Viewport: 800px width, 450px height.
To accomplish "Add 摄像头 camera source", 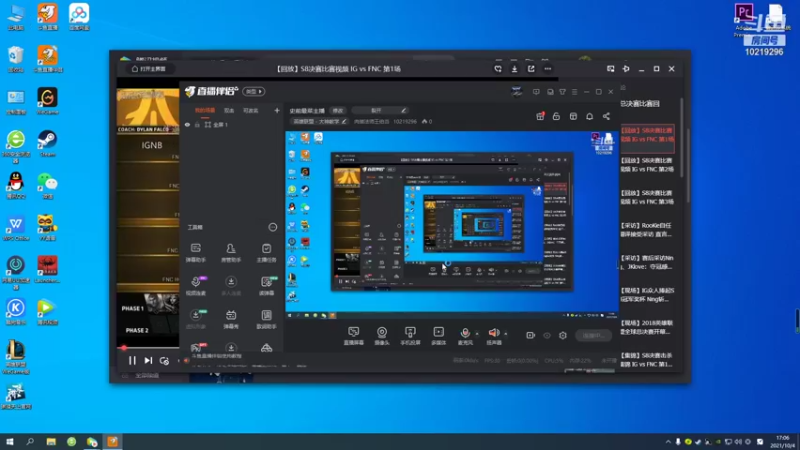I will [x=382, y=336].
